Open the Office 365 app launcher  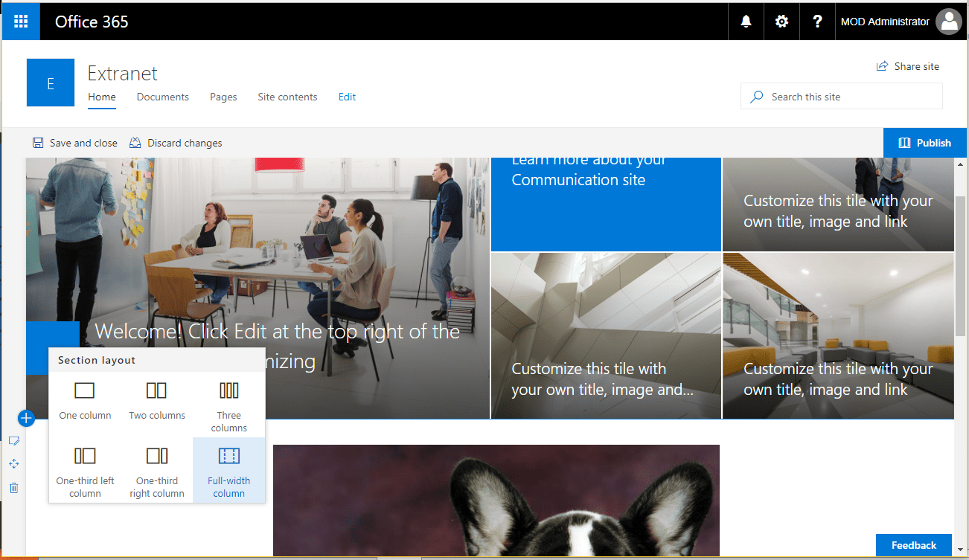pos(21,22)
